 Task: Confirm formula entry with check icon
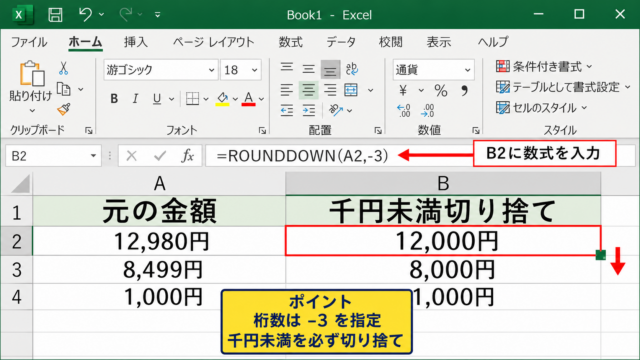(160, 156)
